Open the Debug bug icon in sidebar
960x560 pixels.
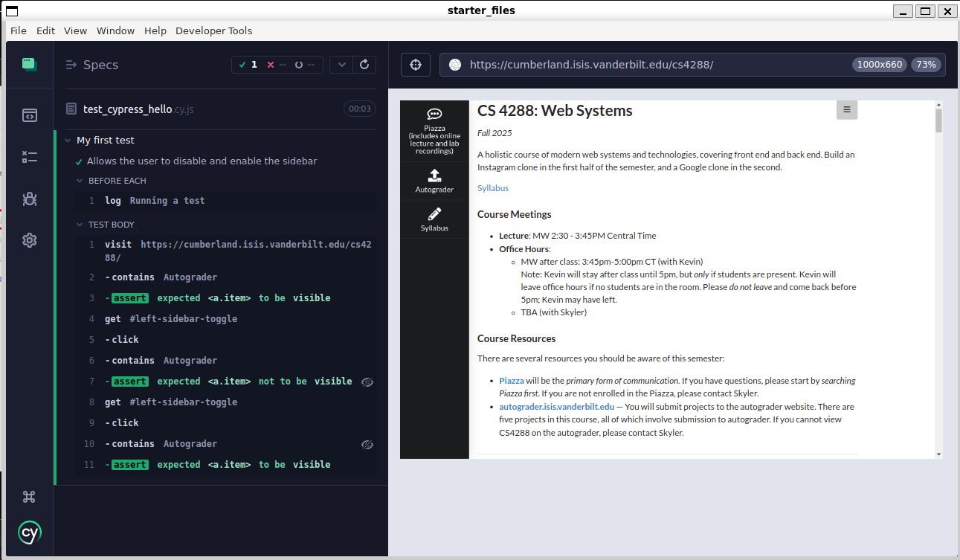click(29, 199)
